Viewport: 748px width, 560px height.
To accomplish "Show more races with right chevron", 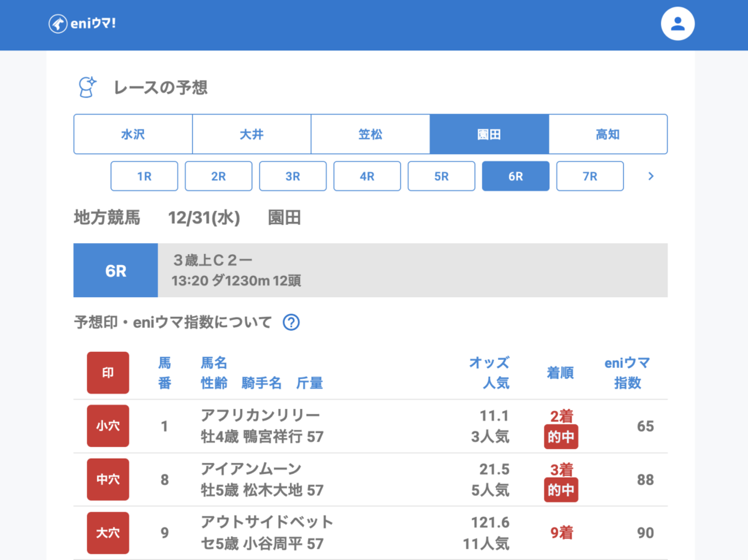I will coord(651,176).
